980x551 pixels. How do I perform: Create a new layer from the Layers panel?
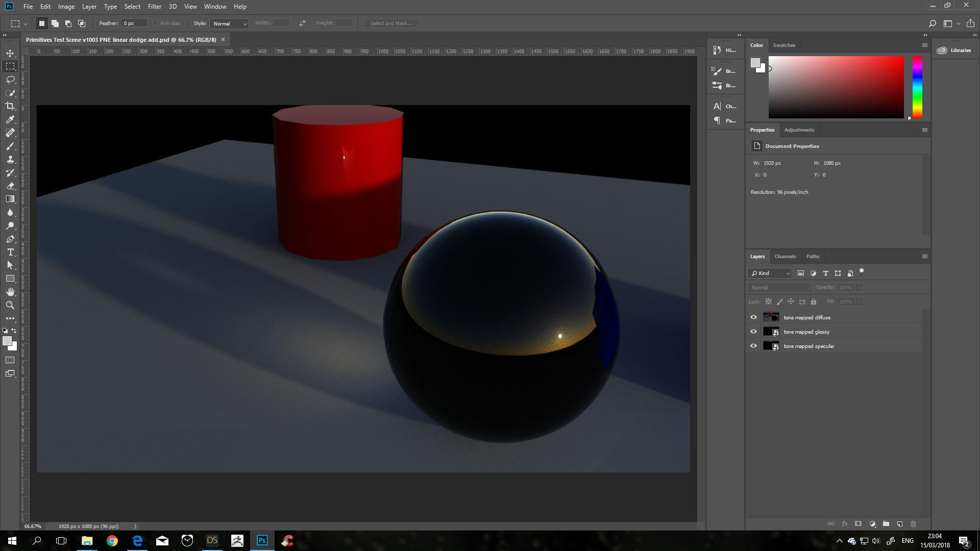[900, 524]
